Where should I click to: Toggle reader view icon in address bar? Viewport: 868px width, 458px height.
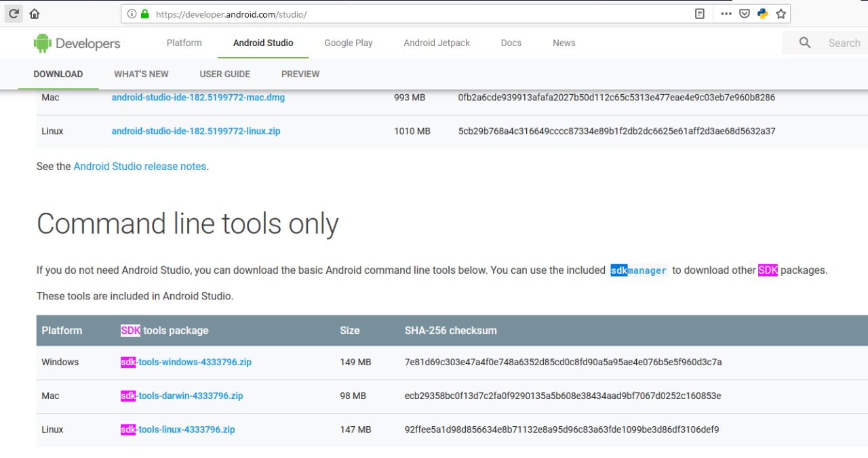[x=700, y=14]
